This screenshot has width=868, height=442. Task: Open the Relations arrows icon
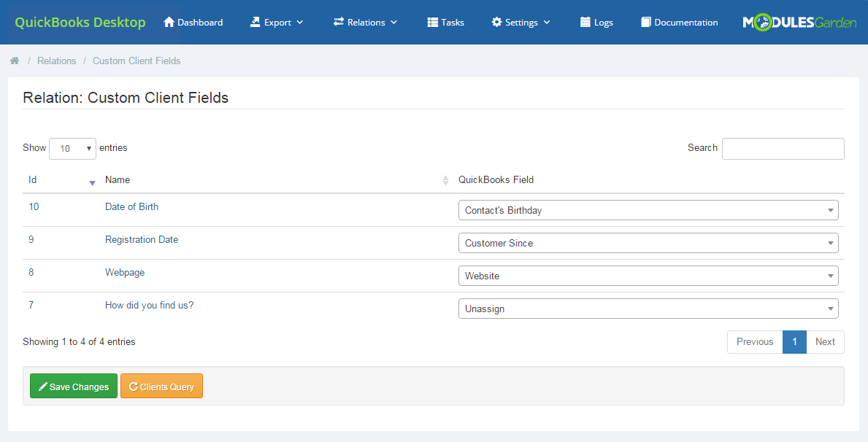click(337, 22)
